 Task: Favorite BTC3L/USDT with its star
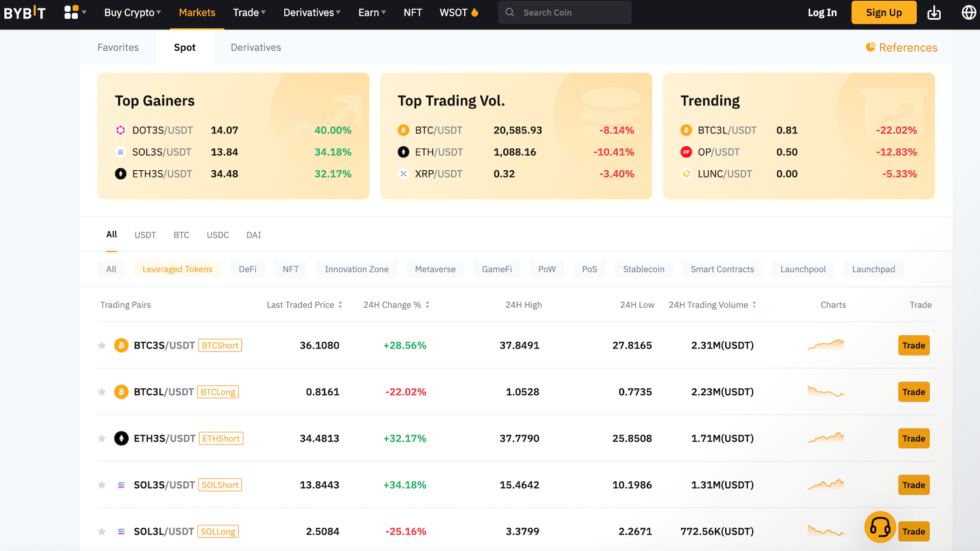(102, 392)
